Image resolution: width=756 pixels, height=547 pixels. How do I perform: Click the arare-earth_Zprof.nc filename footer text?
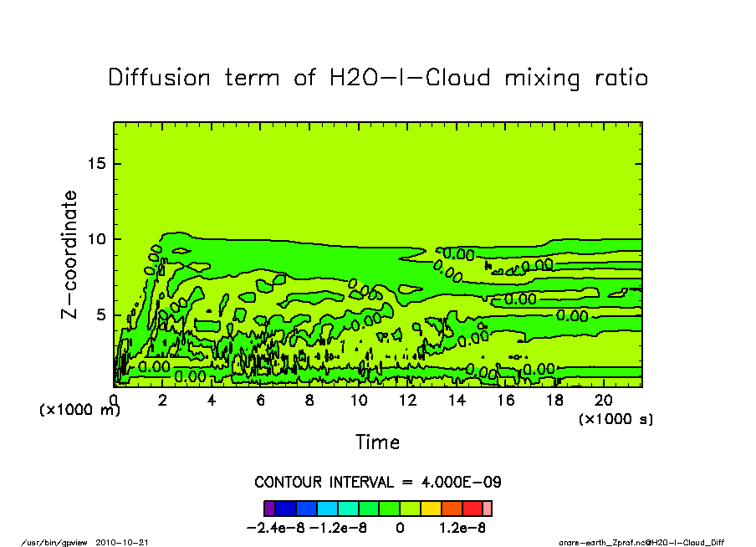[x=641, y=542]
